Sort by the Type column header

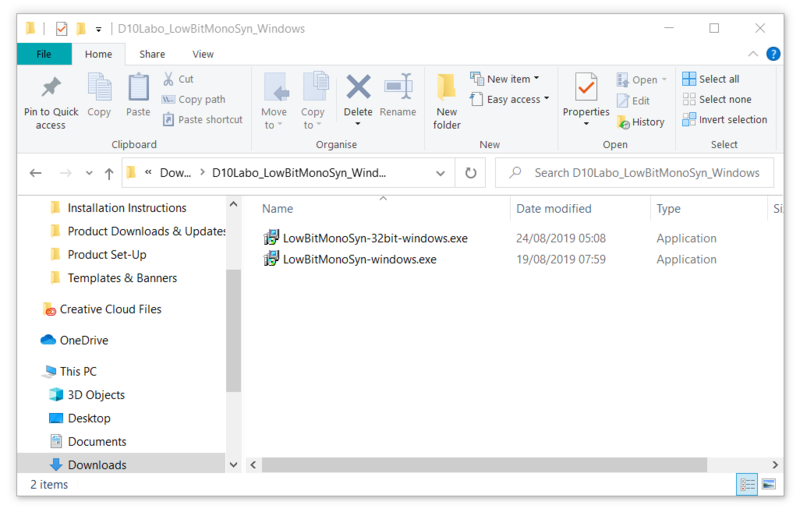click(x=668, y=209)
